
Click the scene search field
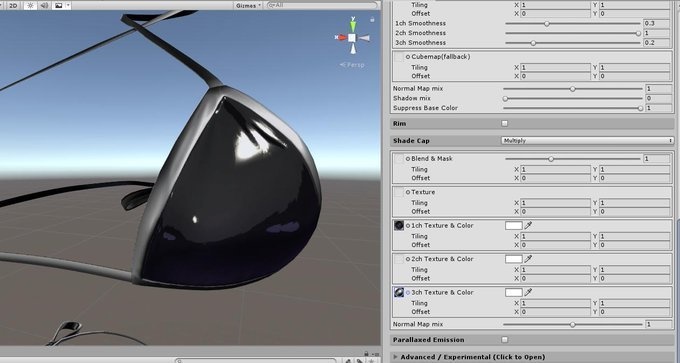(322, 5)
